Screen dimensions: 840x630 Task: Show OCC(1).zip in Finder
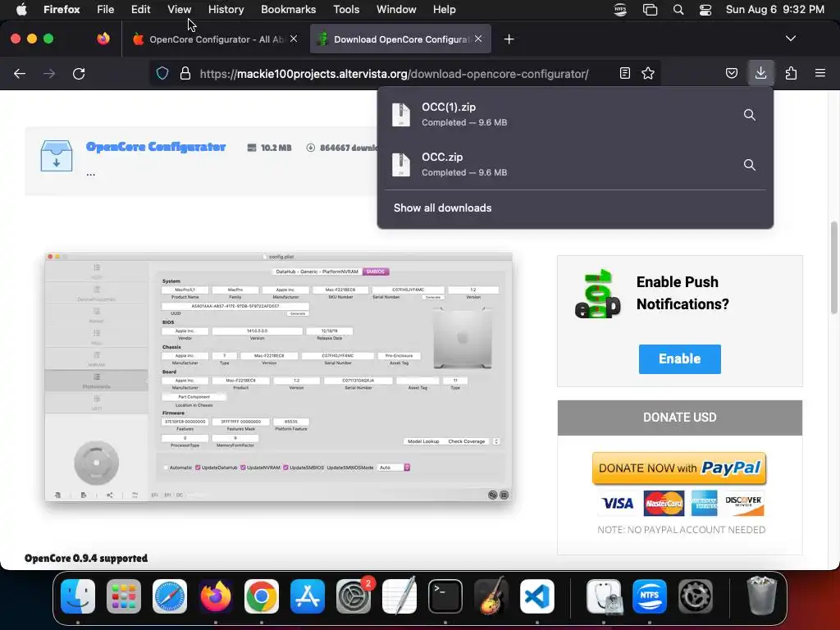(x=750, y=115)
